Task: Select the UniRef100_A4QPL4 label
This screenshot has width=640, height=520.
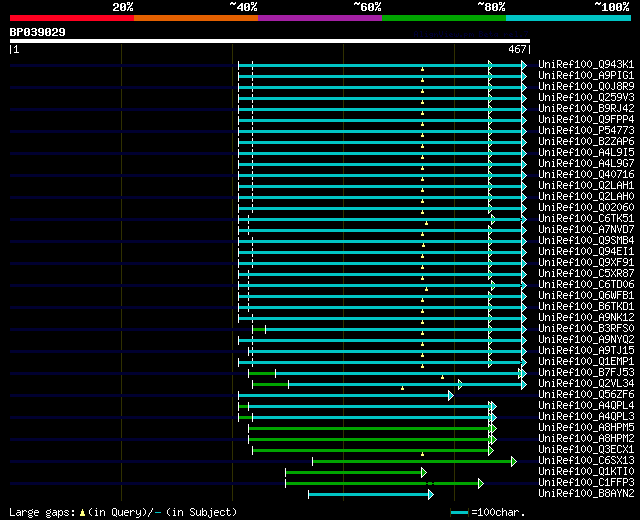Action: pyautogui.click(x=586, y=406)
